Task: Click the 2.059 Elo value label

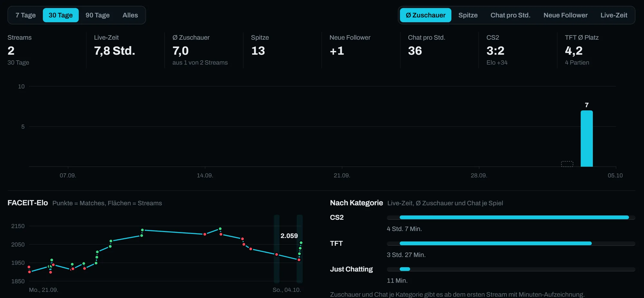Action: click(289, 236)
